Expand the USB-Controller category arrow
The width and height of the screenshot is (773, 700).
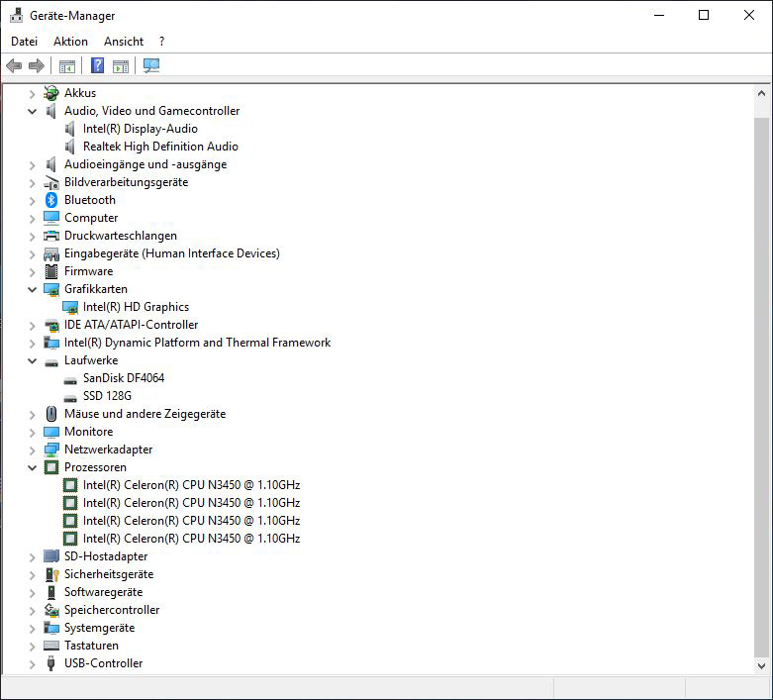pos(32,664)
